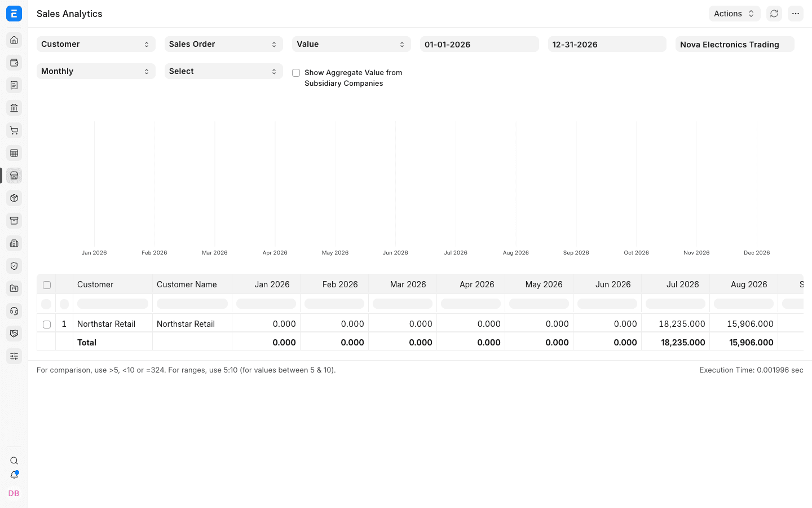Tick the Northstar Retail row checkbox

click(x=47, y=325)
